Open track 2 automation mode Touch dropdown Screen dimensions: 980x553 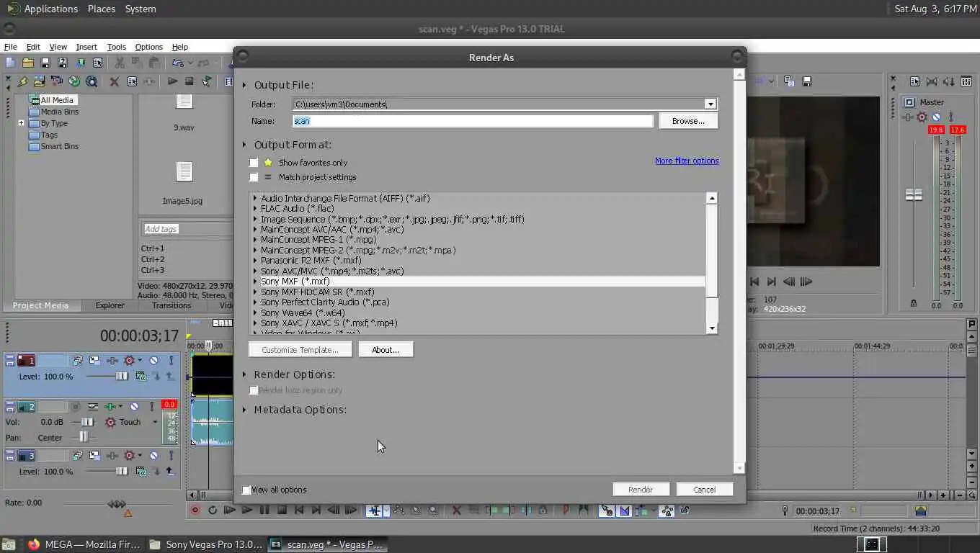(155, 423)
